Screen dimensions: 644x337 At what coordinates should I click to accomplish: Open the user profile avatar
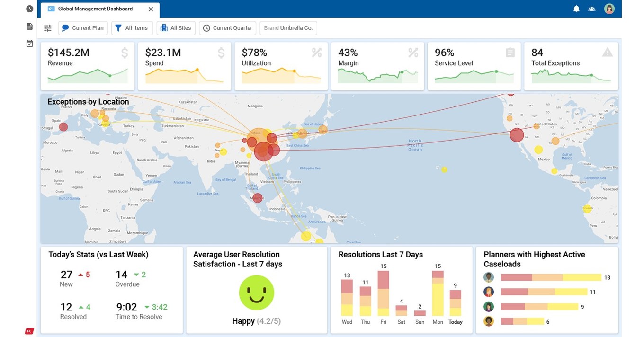609,9
